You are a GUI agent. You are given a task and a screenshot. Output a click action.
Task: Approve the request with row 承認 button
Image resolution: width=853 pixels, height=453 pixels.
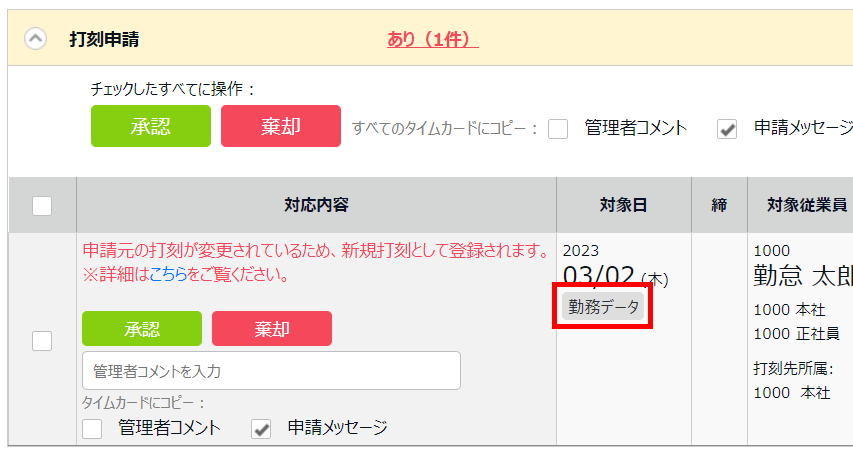point(142,328)
